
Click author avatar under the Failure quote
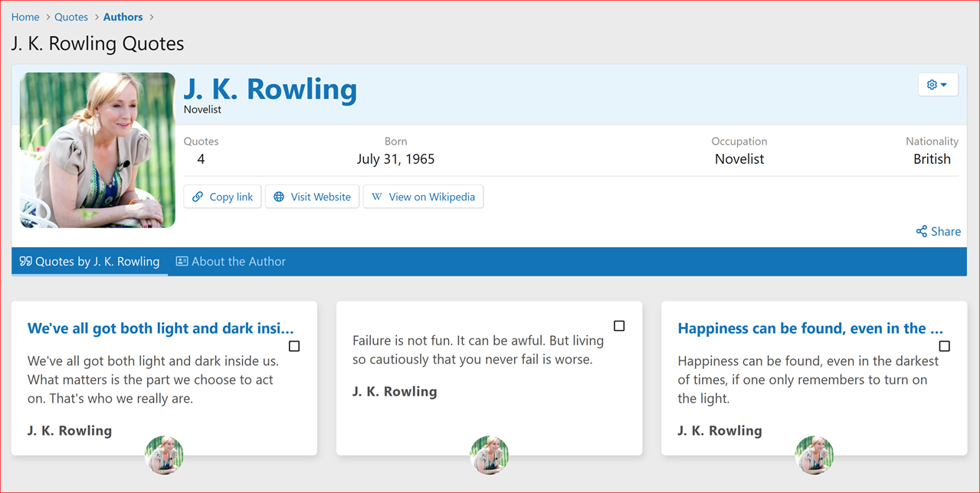pos(489,455)
